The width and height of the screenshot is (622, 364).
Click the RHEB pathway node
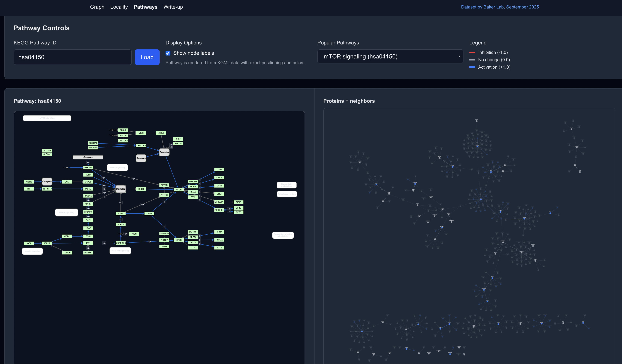141,189
